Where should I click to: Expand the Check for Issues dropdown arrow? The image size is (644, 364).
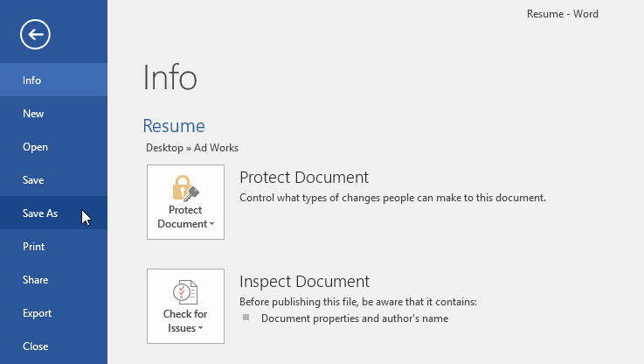pos(201,329)
